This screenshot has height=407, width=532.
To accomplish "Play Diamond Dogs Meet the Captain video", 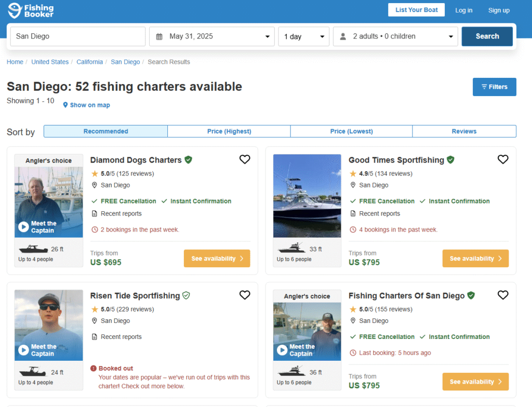I will (x=23, y=226).
